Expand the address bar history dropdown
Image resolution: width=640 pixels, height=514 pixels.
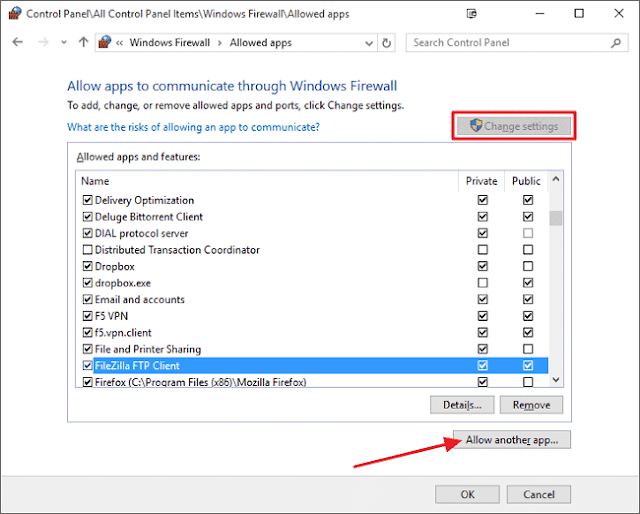pyautogui.click(x=369, y=43)
